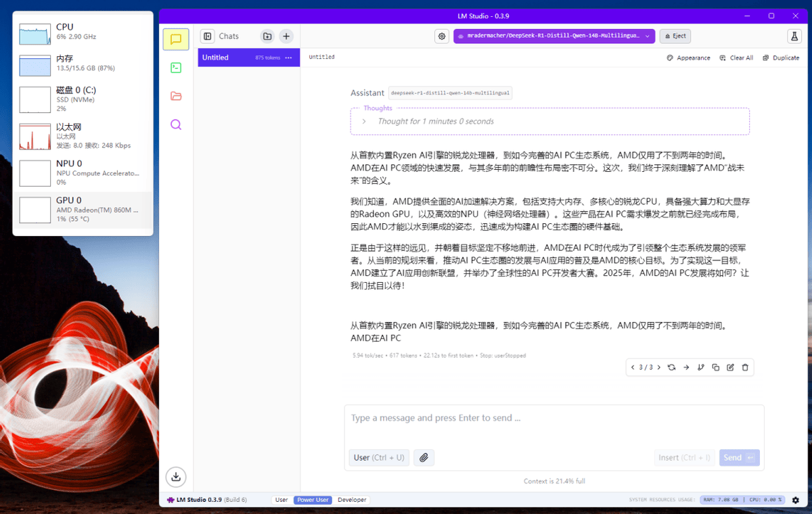This screenshot has width=812, height=514.
Task: Collapse the Chats sidebar panel
Action: pos(208,37)
